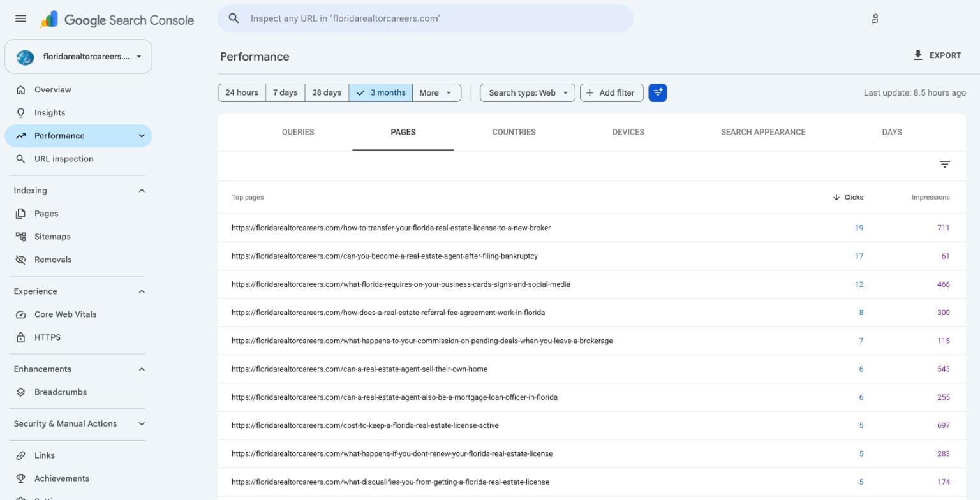Collapse the Enhancements section
Image resolution: width=980 pixels, height=500 pixels.
click(142, 369)
